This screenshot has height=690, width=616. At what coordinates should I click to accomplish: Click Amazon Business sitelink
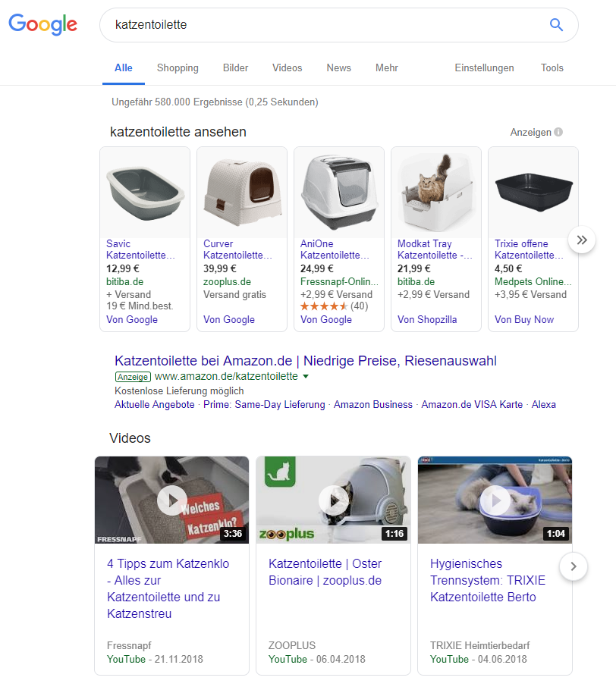pyautogui.click(x=373, y=404)
